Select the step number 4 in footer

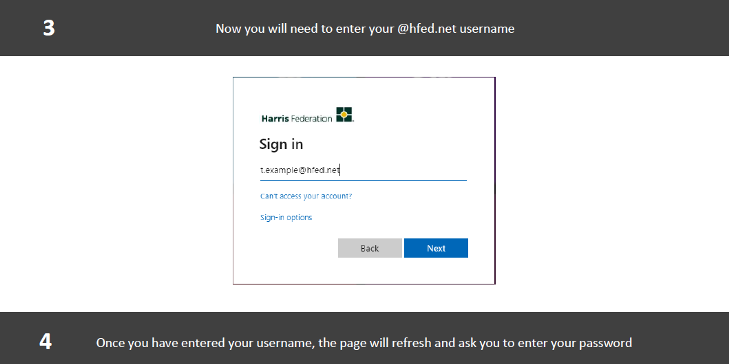45,343
